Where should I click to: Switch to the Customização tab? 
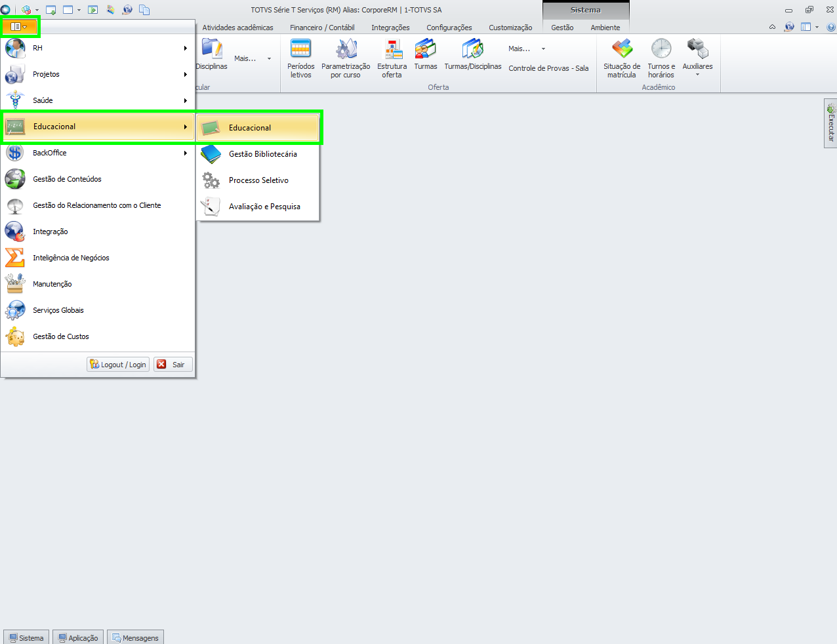510,28
